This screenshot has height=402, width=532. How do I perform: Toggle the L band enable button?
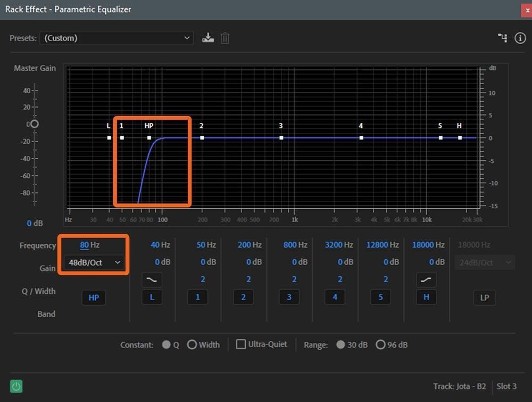click(x=152, y=297)
